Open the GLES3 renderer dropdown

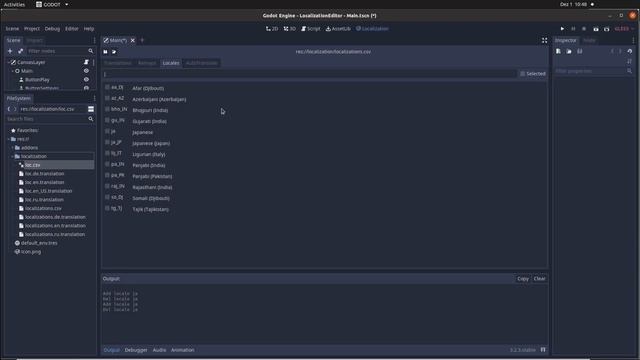pos(624,29)
